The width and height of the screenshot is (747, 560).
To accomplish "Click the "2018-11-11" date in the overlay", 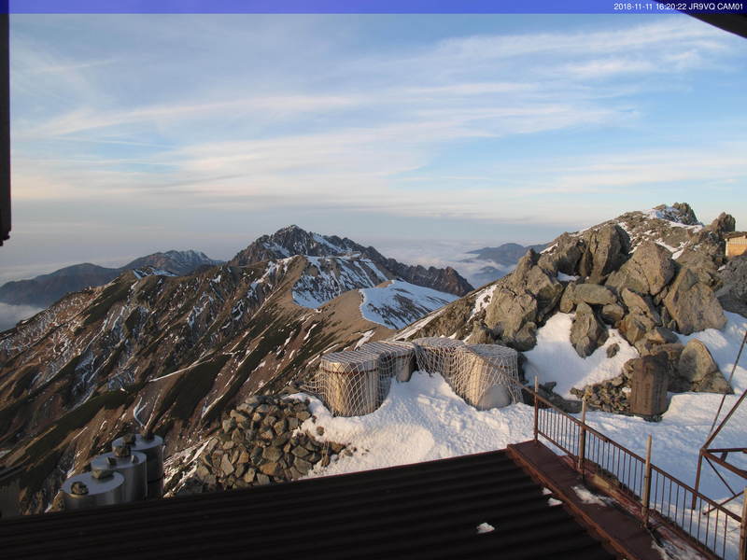I will click(633, 7).
